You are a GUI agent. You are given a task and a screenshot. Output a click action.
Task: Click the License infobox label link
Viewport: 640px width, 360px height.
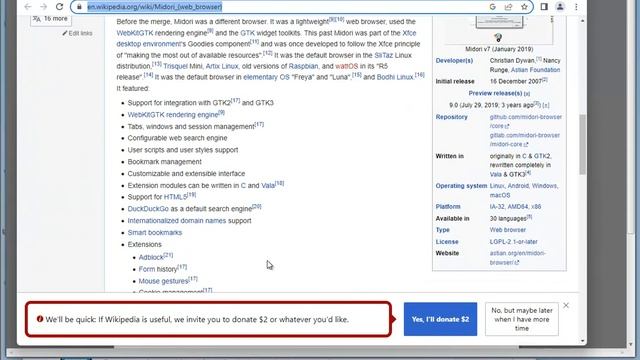(447, 242)
